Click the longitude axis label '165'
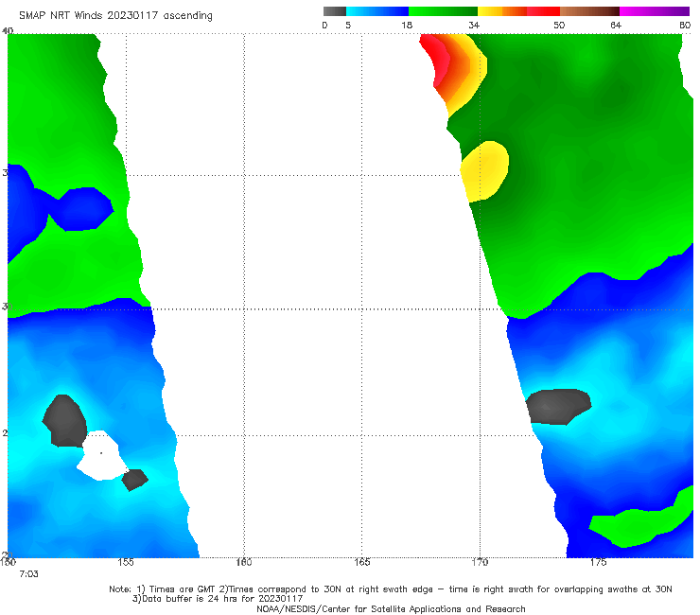This screenshot has height=615, width=700. pos(361,562)
